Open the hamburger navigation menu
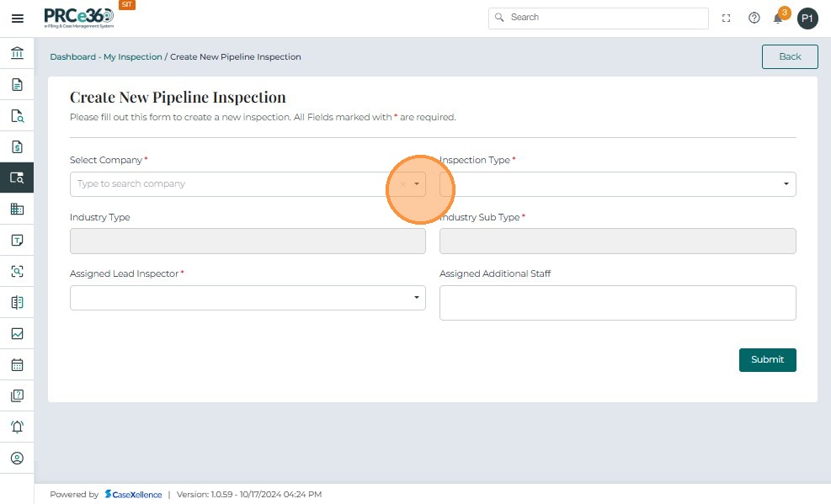Image resolution: width=831 pixels, height=504 pixels. [x=17, y=18]
